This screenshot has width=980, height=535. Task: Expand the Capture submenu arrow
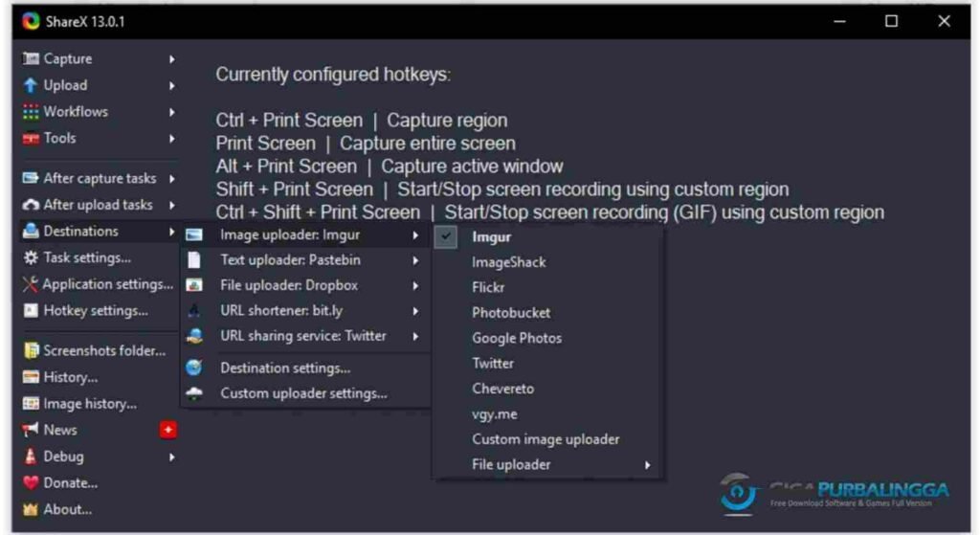[172, 58]
